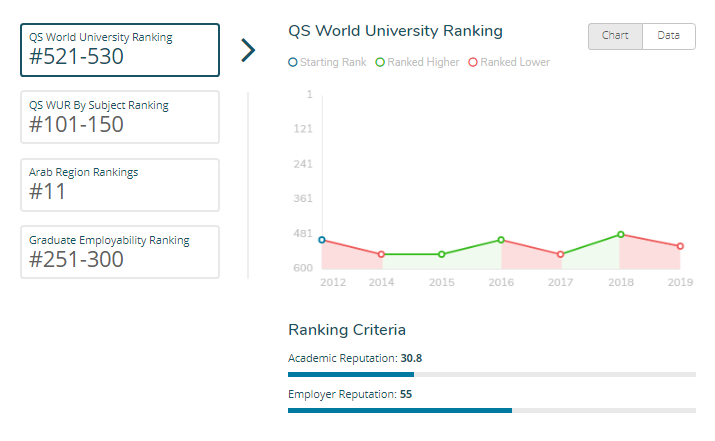715x441 pixels.
Task: Click the 'Academic Reputation: 30.8' label
Action: 355,358
